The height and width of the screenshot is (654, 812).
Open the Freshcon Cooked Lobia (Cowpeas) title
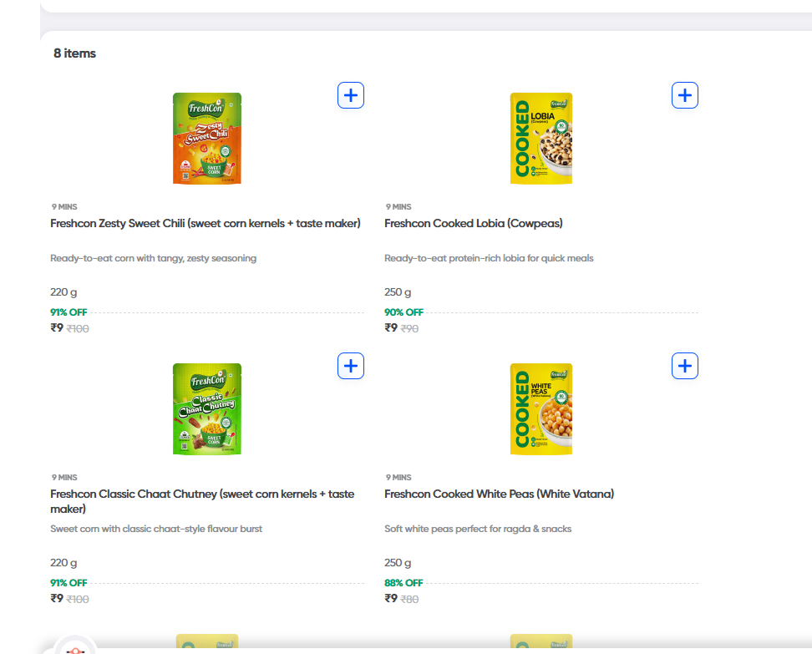click(x=474, y=223)
